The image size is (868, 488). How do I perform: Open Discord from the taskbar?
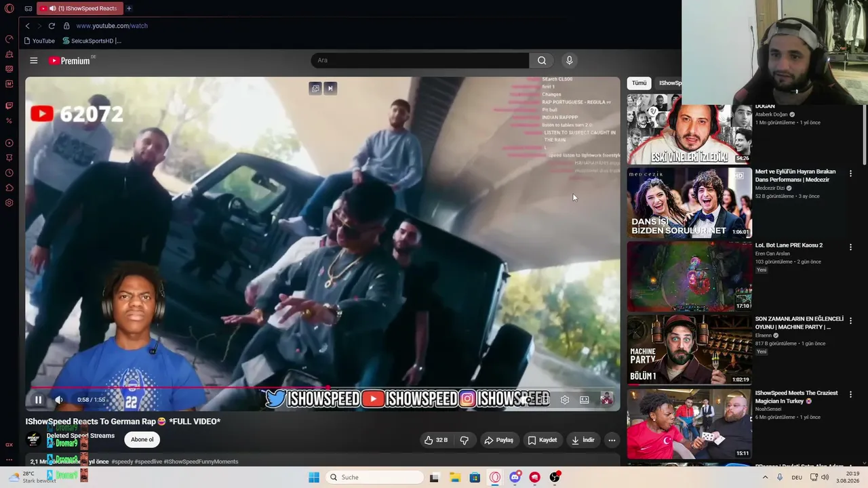coord(515,477)
